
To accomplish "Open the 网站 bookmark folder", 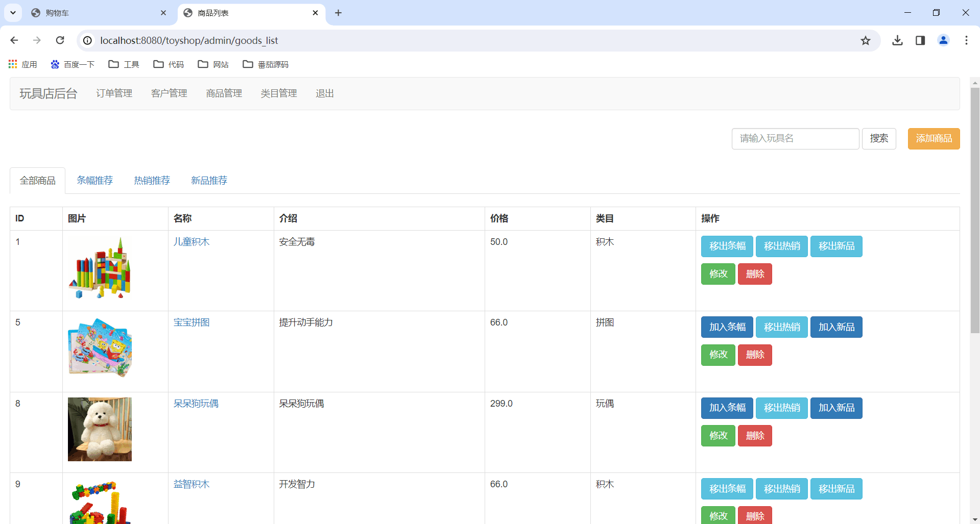I will point(213,64).
